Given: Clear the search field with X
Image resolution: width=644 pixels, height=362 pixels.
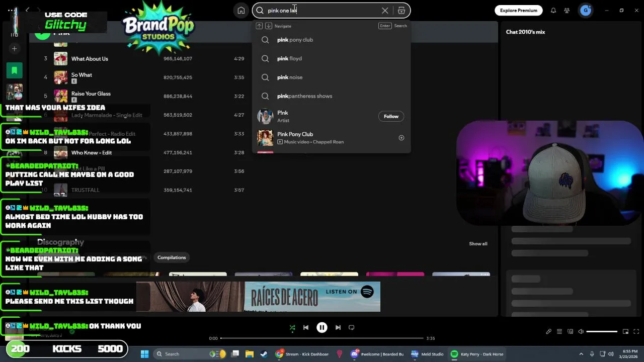Looking at the screenshot, I should click(385, 10).
